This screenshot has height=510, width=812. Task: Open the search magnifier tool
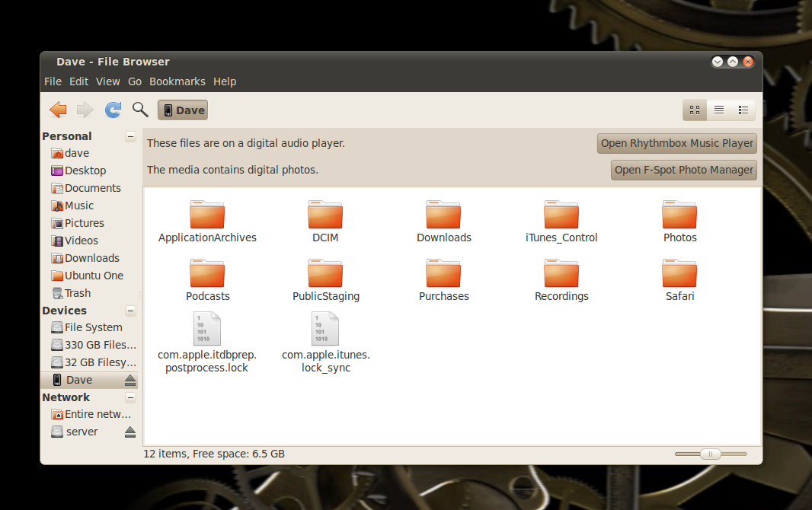(140, 110)
